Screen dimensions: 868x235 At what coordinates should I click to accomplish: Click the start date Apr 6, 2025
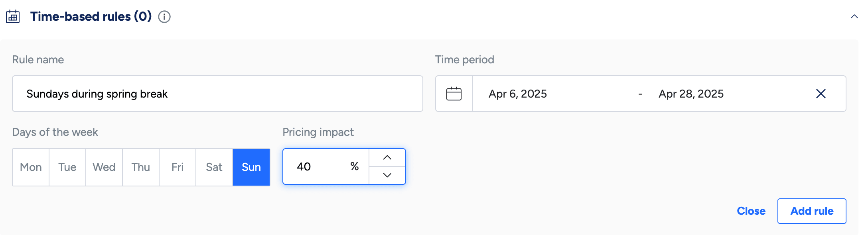click(x=518, y=94)
